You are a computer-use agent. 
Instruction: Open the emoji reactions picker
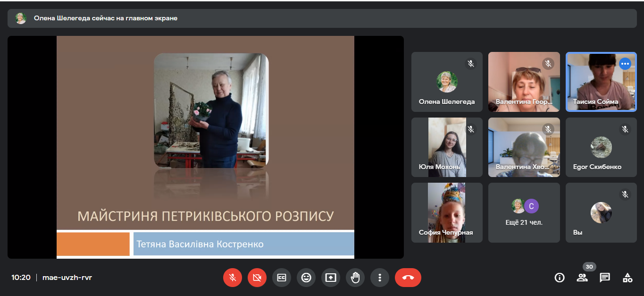[306, 278]
